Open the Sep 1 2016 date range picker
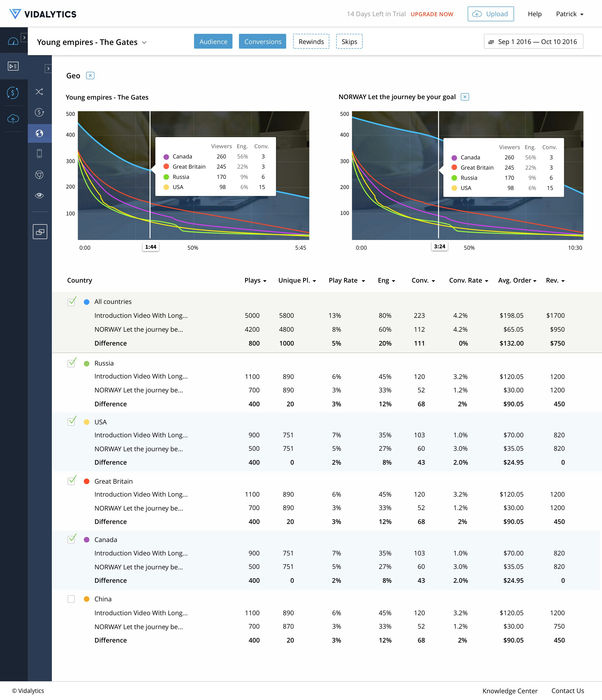This screenshot has height=700, width=602. click(533, 41)
